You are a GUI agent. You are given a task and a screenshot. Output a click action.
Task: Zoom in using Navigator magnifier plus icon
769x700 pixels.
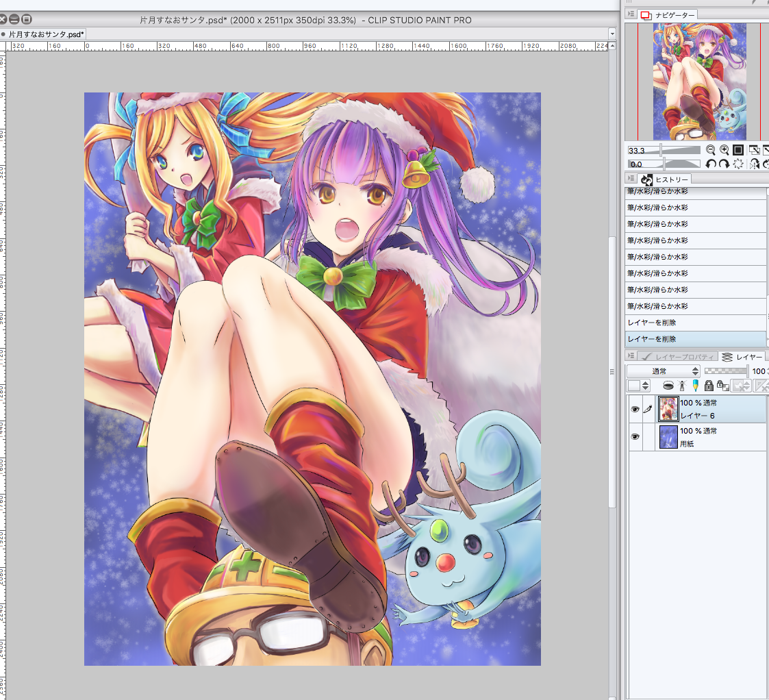point(724,150)
